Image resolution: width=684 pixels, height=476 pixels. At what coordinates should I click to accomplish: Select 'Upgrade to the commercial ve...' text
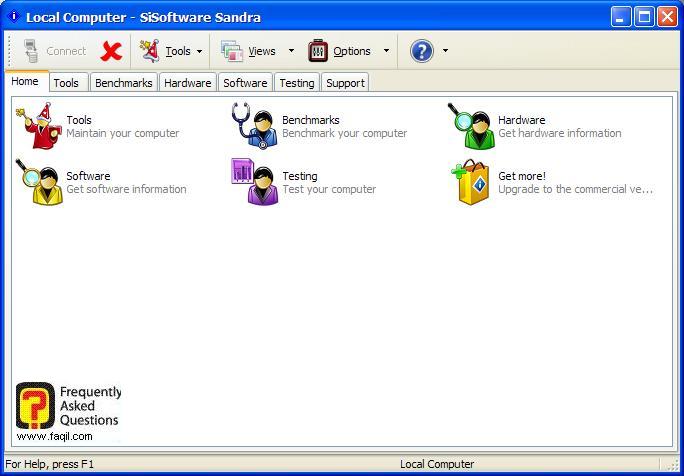(575, 189)
